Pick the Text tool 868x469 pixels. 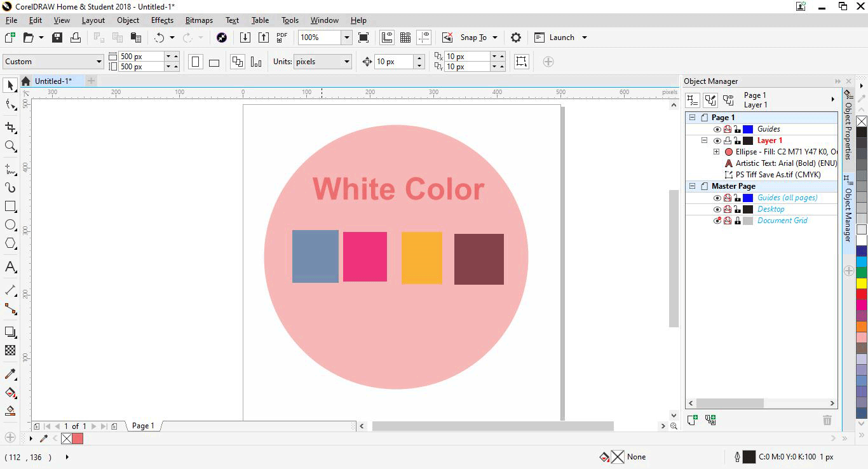[x=10, y=268]
